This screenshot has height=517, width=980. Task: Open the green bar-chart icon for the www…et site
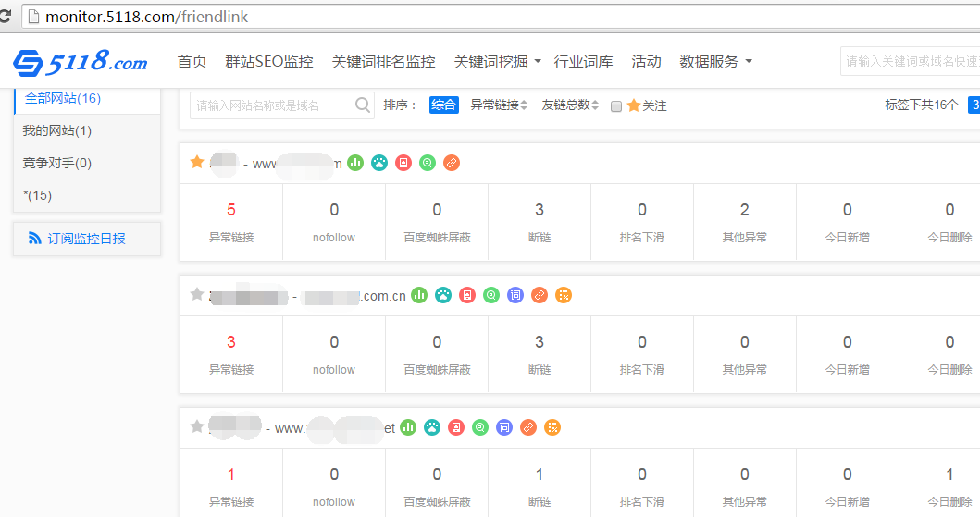point(408,427)
